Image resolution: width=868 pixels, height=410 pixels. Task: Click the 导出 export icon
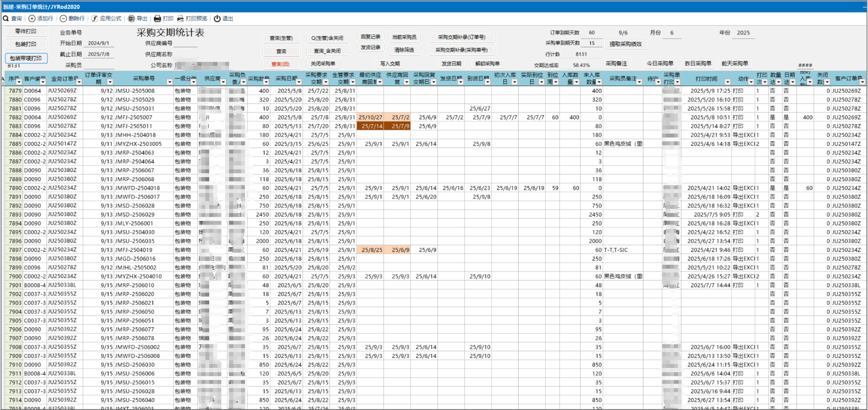coord(131,18)
